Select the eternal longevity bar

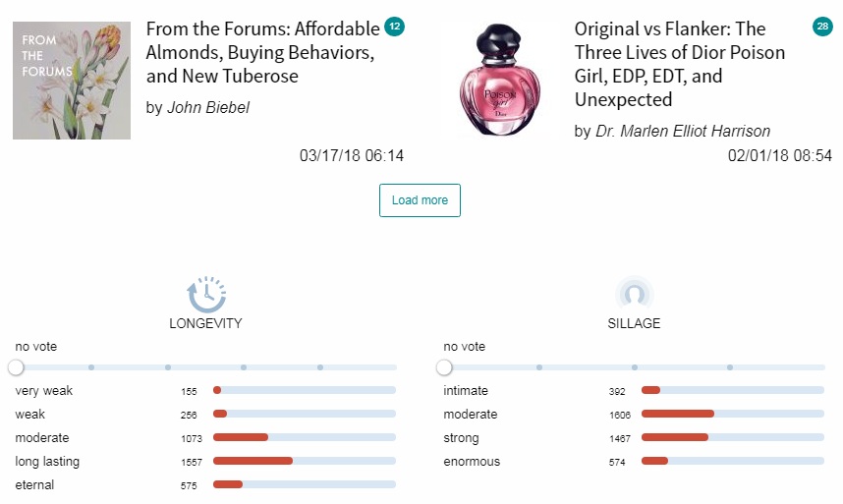point(305,484)
